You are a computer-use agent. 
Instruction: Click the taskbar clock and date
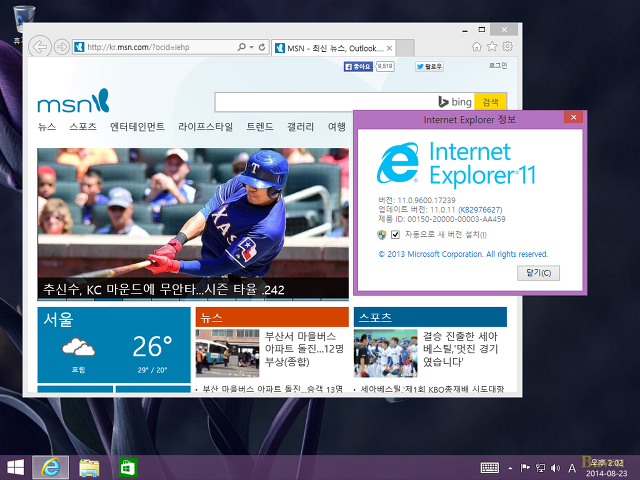607,468
